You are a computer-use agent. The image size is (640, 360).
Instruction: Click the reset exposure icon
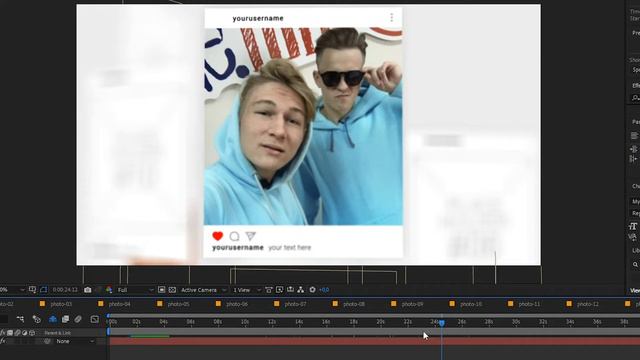[312, 290]
